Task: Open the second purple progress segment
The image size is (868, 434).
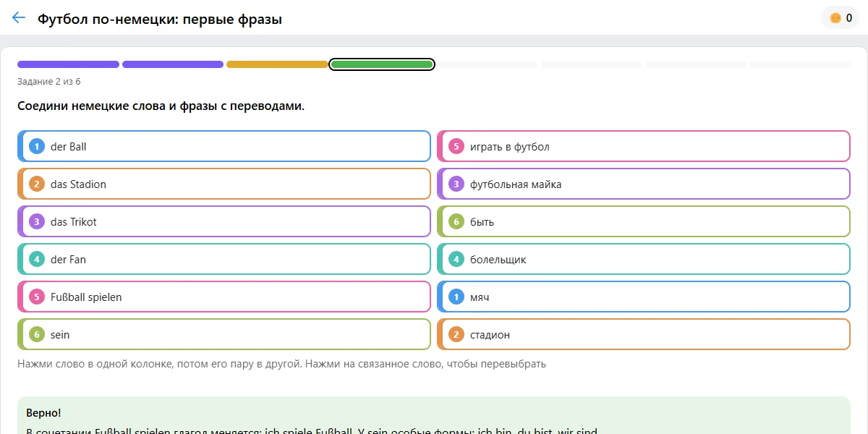Action: point(173,64)
